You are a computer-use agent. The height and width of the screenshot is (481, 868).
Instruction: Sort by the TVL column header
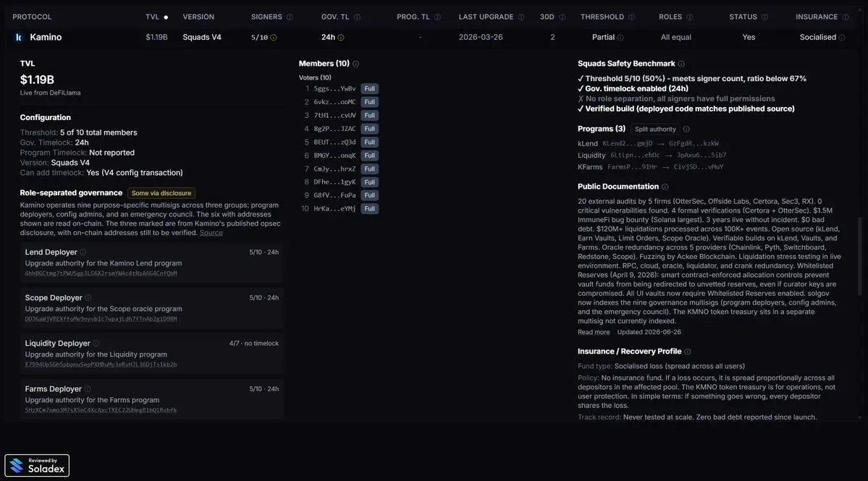point(152,17)
